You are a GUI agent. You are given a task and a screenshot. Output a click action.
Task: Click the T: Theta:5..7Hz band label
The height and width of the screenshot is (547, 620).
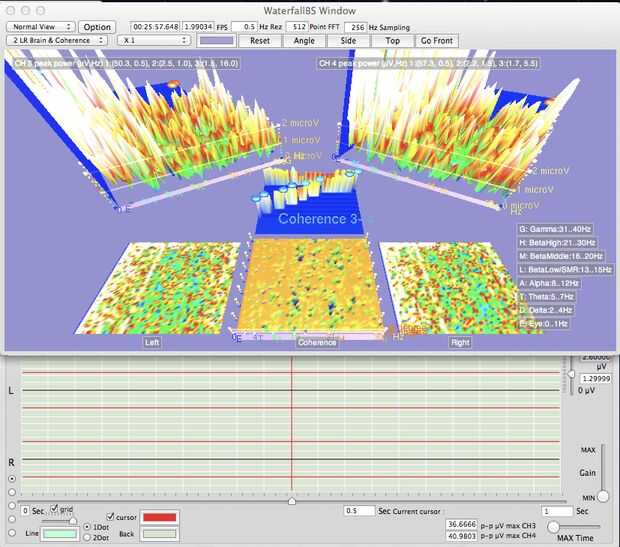click(x=546, y=297)
